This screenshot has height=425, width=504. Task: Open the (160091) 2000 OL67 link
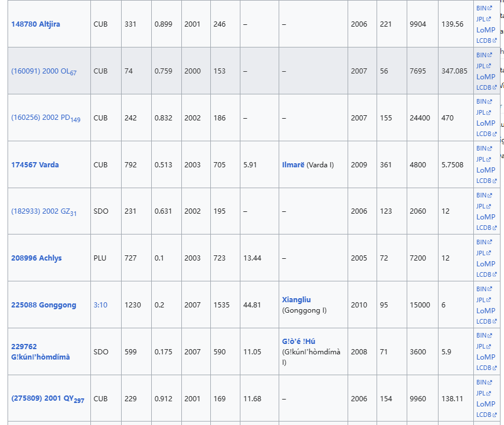(43, 71)
